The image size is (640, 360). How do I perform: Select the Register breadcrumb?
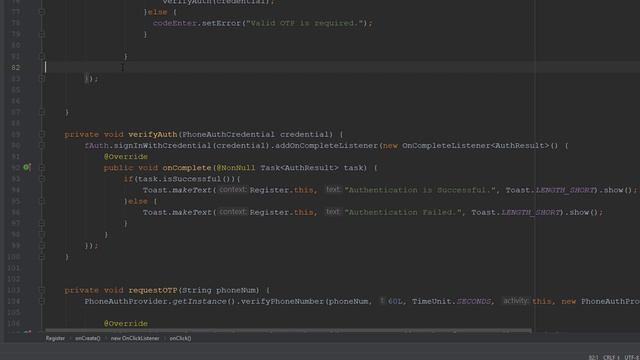55,338
